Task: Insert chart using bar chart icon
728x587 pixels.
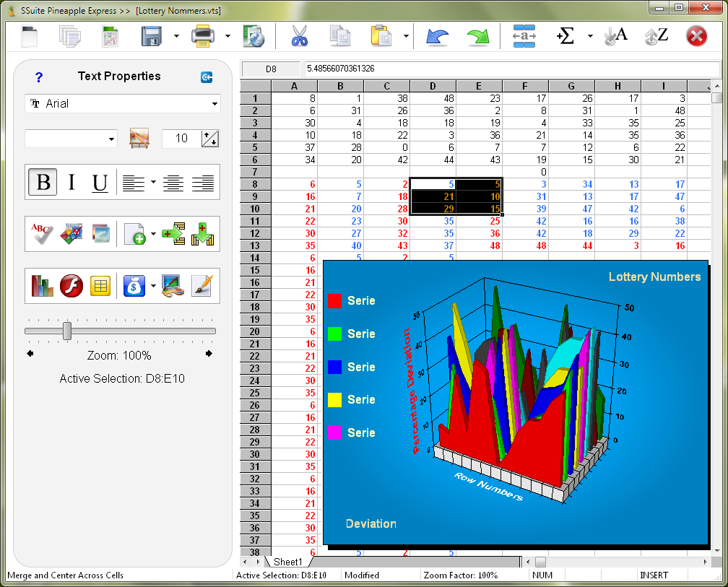Action: (x=43, y=286)
